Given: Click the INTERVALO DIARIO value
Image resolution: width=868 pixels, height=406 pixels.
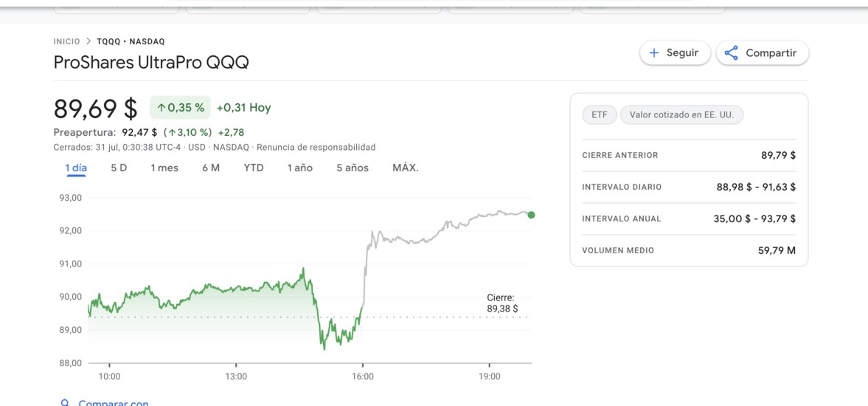Looking at the screenshot, I should (x=756, y=187).
